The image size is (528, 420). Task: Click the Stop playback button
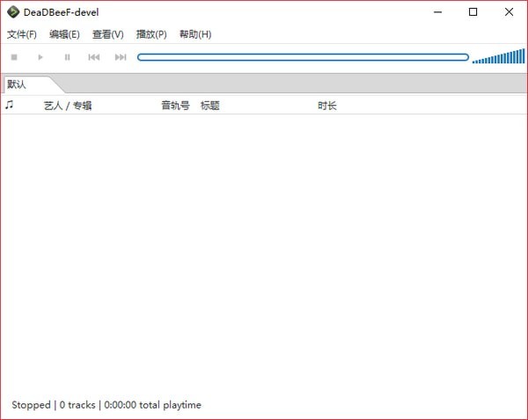pyautogui.click(x=14, y=57)
